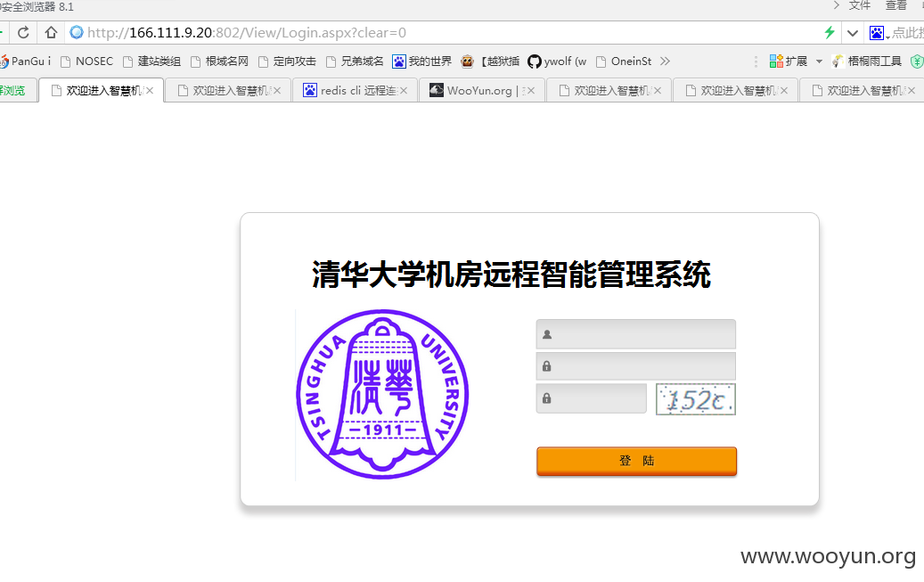Refresh the 152c captcha image

click(x=696, y=399)
